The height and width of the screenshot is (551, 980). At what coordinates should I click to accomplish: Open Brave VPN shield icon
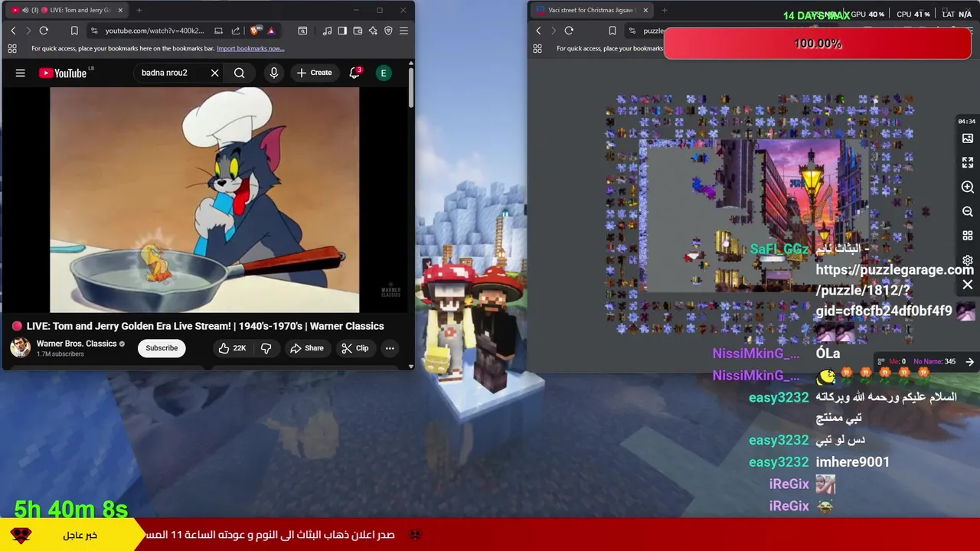(x=388, y=31)
